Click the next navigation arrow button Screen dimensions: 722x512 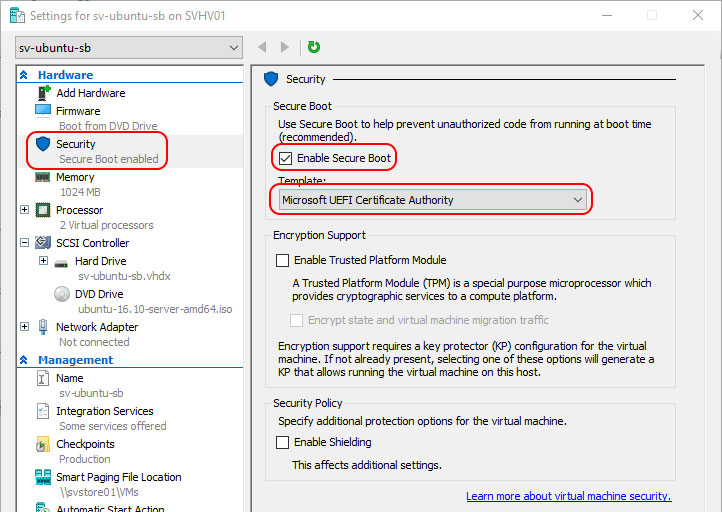tap(285, 47)
